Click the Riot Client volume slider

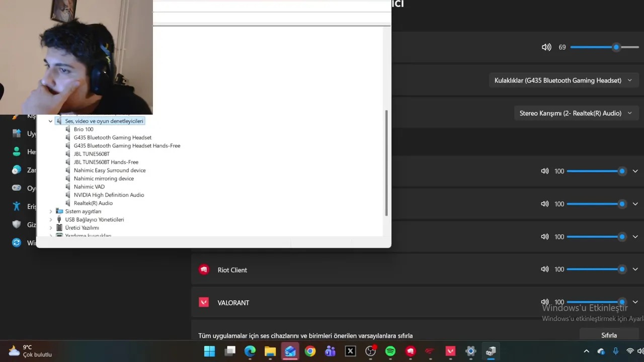coord(596,269)
